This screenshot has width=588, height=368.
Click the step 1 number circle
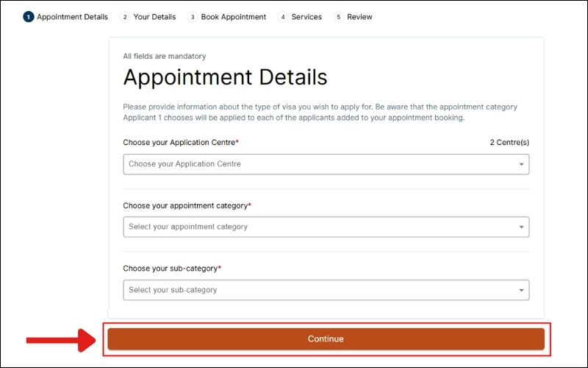(29, 17)
